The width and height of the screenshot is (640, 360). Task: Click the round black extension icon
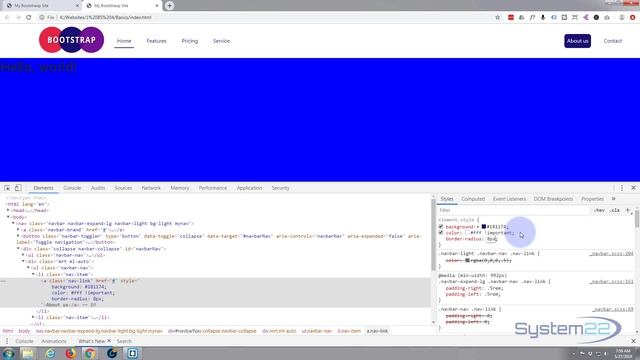tap(596, 18)
